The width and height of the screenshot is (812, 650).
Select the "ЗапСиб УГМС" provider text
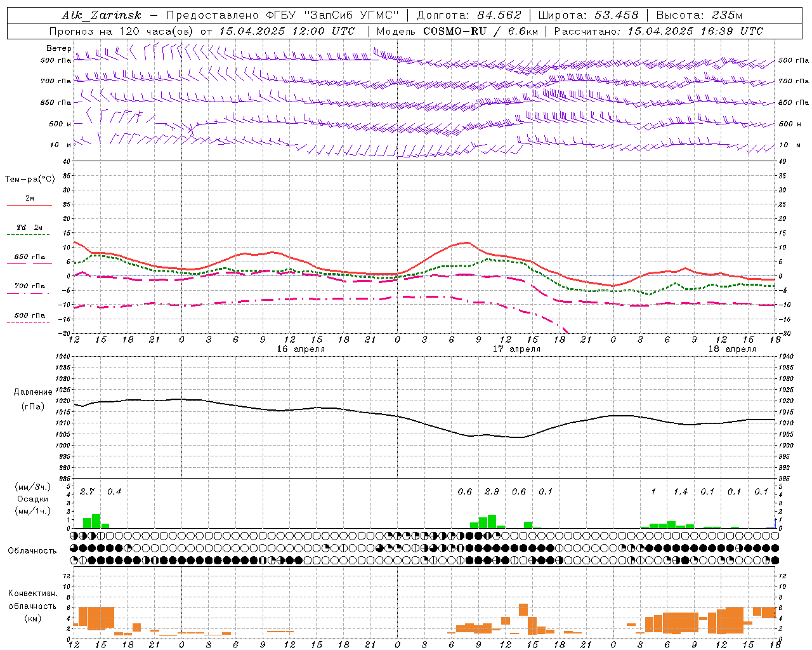[351, 16]
